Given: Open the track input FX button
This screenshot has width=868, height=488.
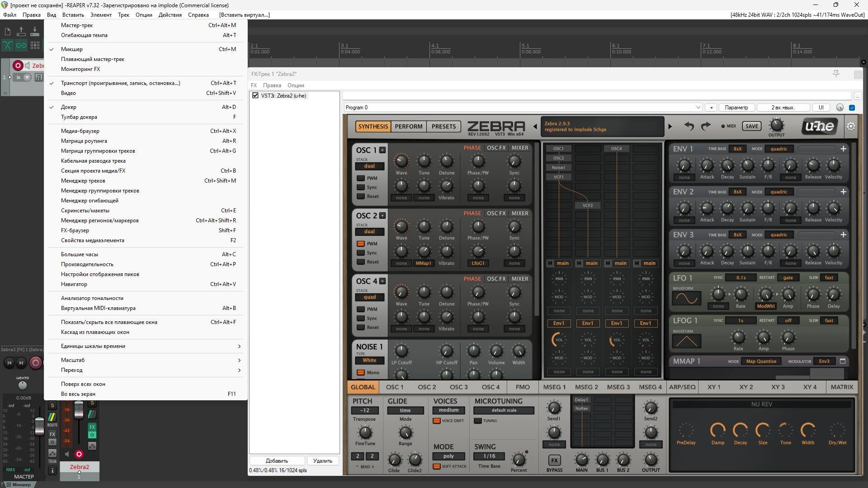Looking at the screenshot, I should (x=39, y=77).
